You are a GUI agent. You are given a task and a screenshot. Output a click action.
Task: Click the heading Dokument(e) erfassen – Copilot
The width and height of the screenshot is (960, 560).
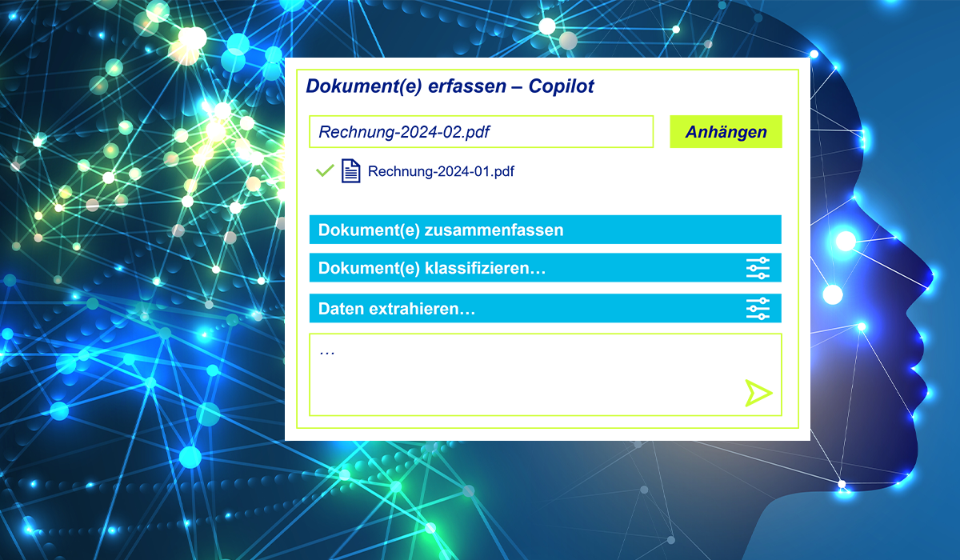click(x=450, y=86)
